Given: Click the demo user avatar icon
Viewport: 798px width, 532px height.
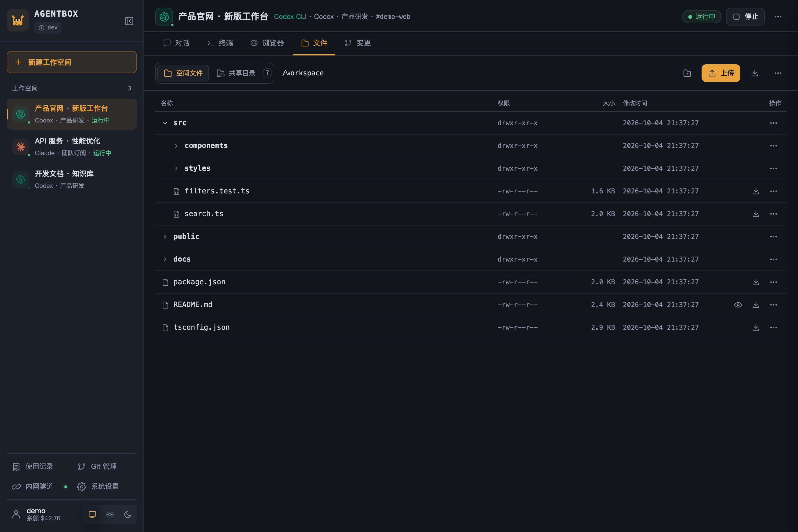Looking at the screenshot, I should pyautogui.click(x=16, y=514).
